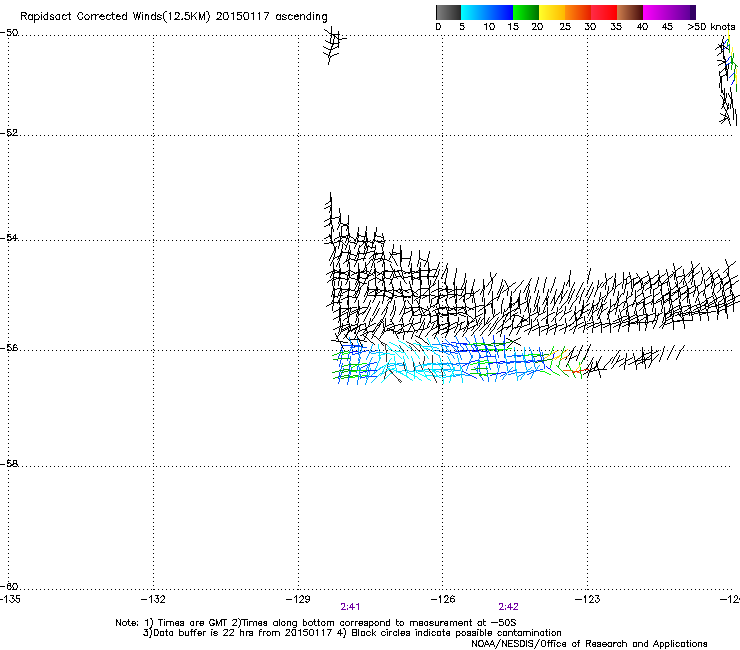Click the 'Times are GMT' note line

click(316, 623)
